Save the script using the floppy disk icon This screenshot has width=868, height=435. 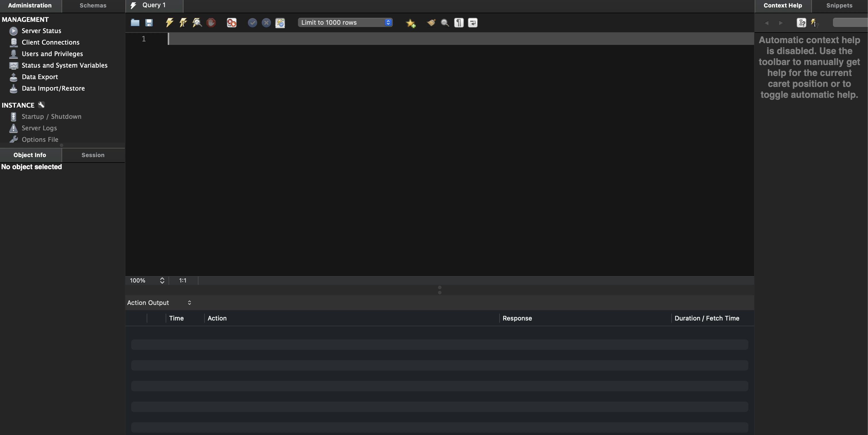pyautogui.click(x=149, y=22)
